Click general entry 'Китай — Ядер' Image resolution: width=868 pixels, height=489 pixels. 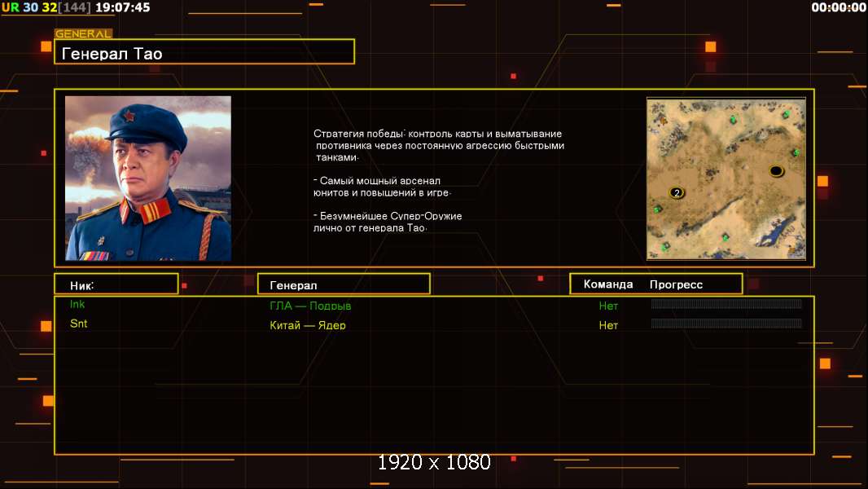[308, 325]
